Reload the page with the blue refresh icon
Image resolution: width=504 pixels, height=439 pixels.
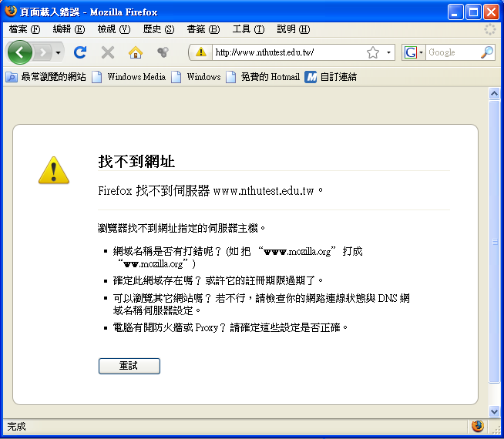(x=80, y=52)
